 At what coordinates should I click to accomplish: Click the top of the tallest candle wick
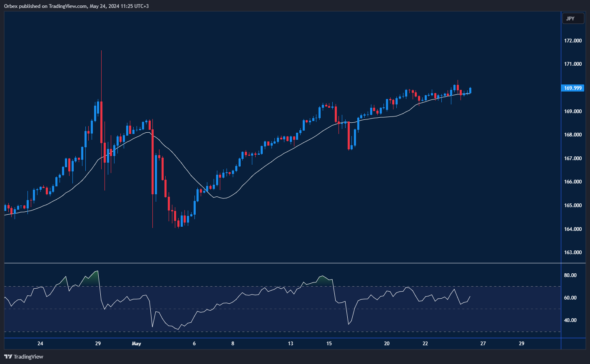101,51
